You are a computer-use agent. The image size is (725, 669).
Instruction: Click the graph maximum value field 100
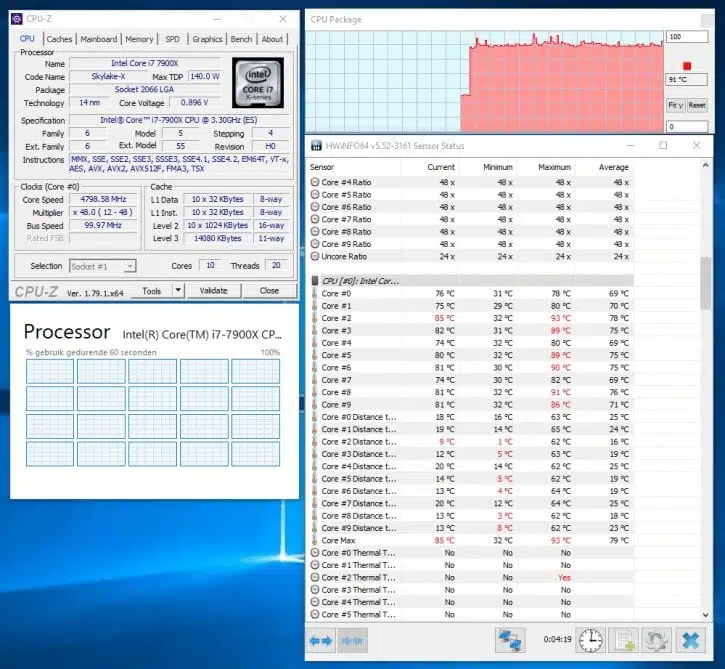687,37
